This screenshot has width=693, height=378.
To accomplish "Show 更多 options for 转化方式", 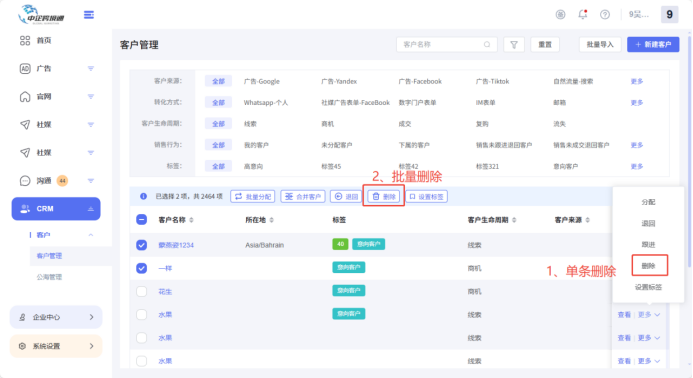I will coord(636,103).
